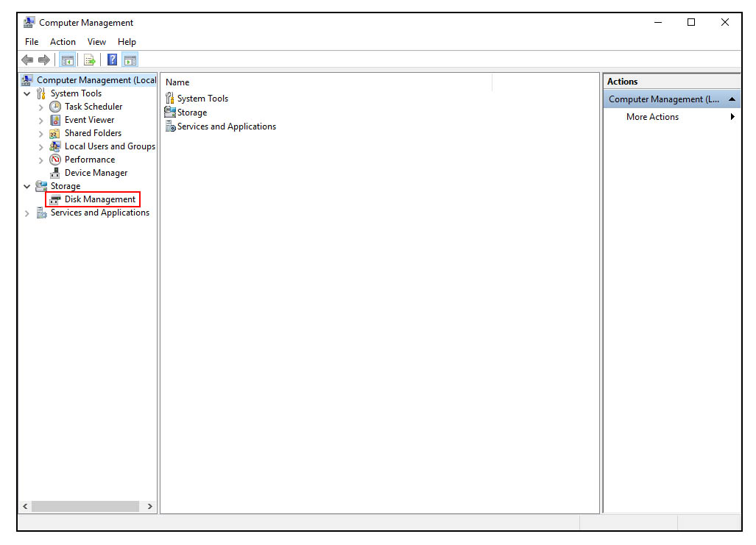Collapse the Computer Management actions section arrow

point(732,99)
